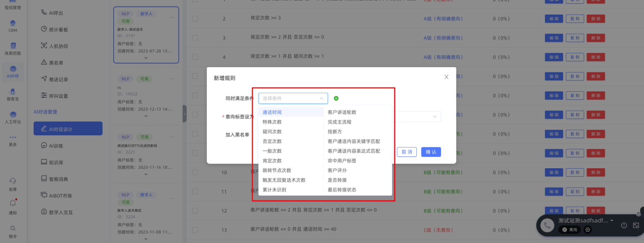Open the 通知 bell icon
Screen dimensions: 644x243
(x=13, y=203)
